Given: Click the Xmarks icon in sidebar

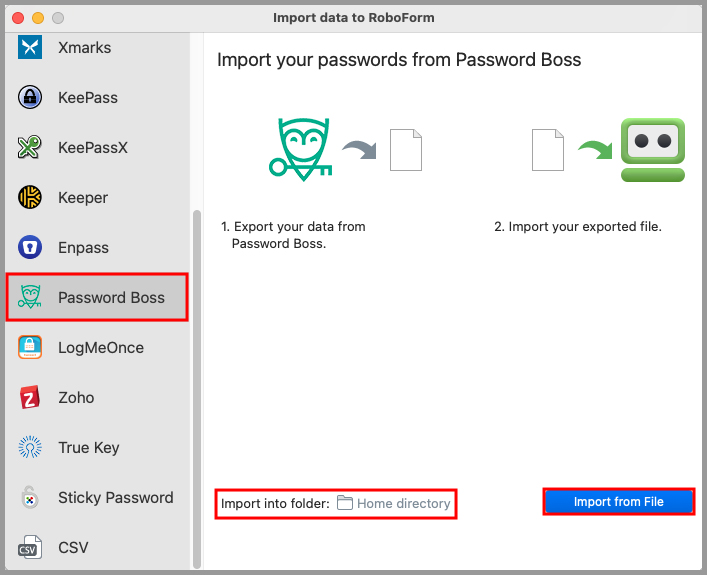Looking at the screenshot, I should (30, 47).
